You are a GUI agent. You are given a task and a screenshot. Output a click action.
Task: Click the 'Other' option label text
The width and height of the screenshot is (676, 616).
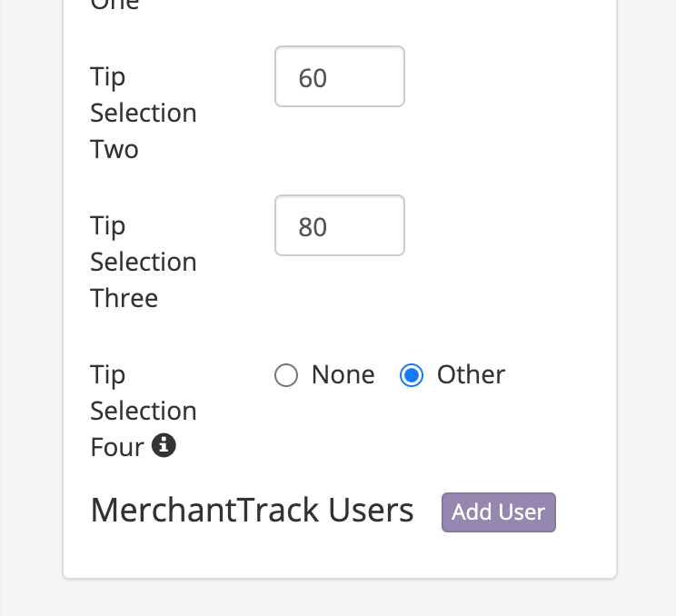coord(471,375)
